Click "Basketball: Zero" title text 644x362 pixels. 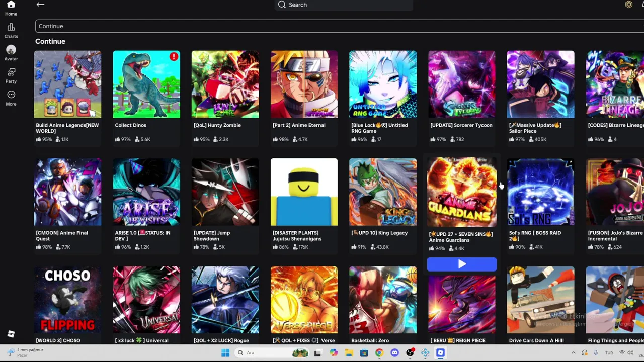tap(370, 340)
